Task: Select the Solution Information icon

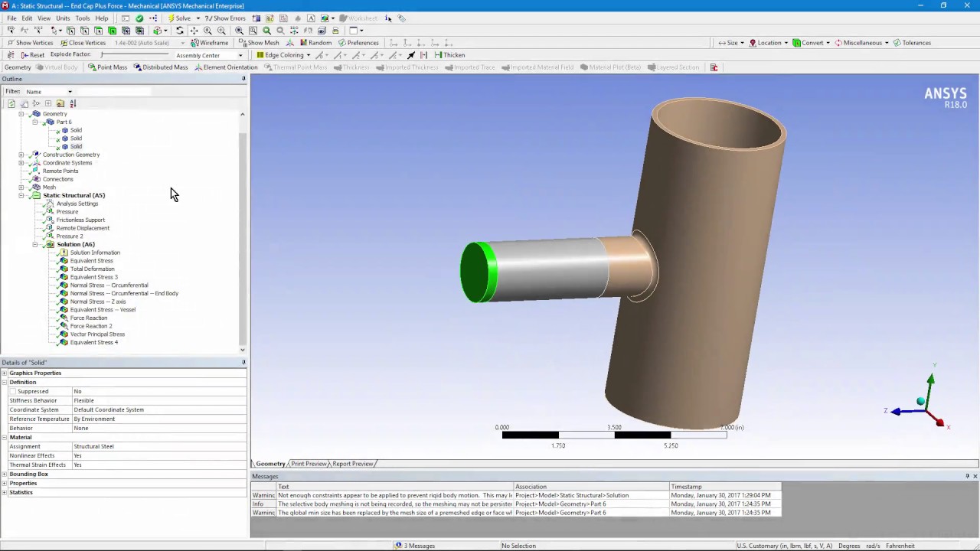Action: tap(64, 253)
